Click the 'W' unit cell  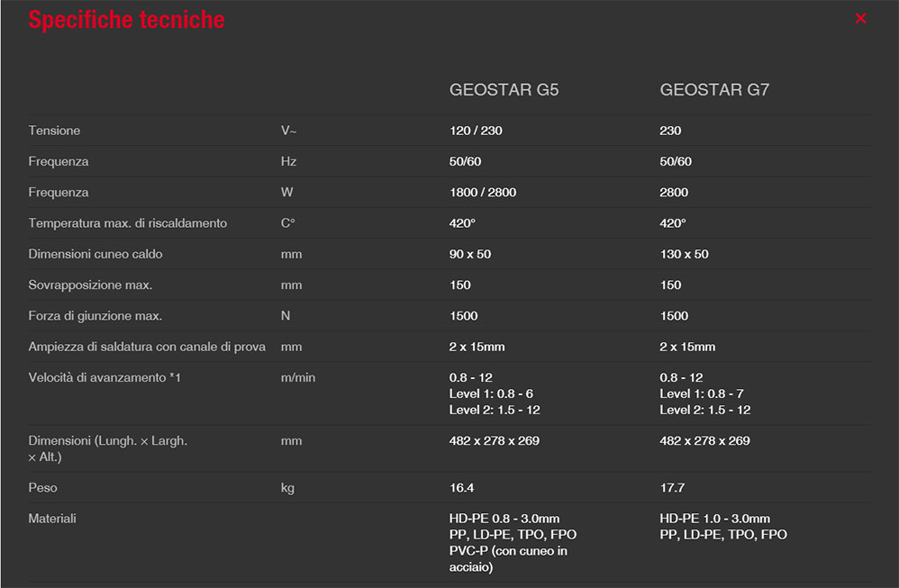286,193
